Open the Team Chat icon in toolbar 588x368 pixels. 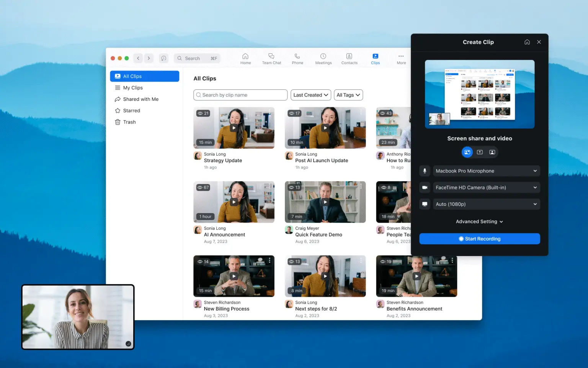coord(271,58)
